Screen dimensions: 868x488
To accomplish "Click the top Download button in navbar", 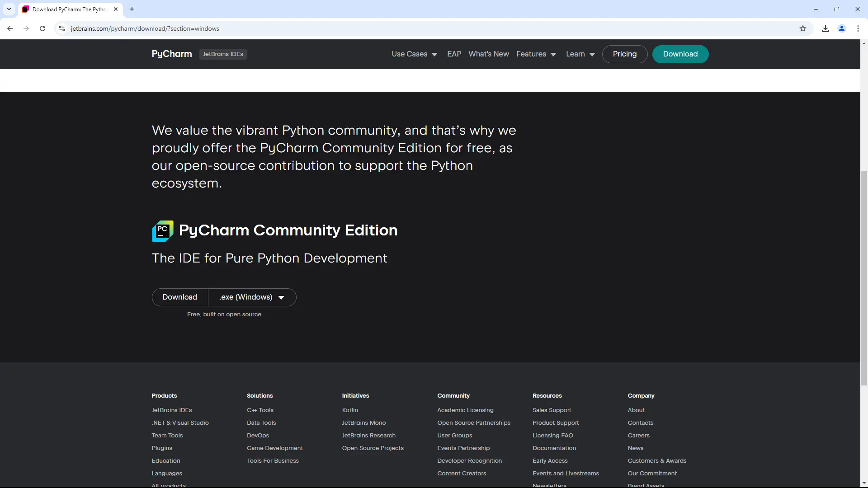I will coord(680,54).
